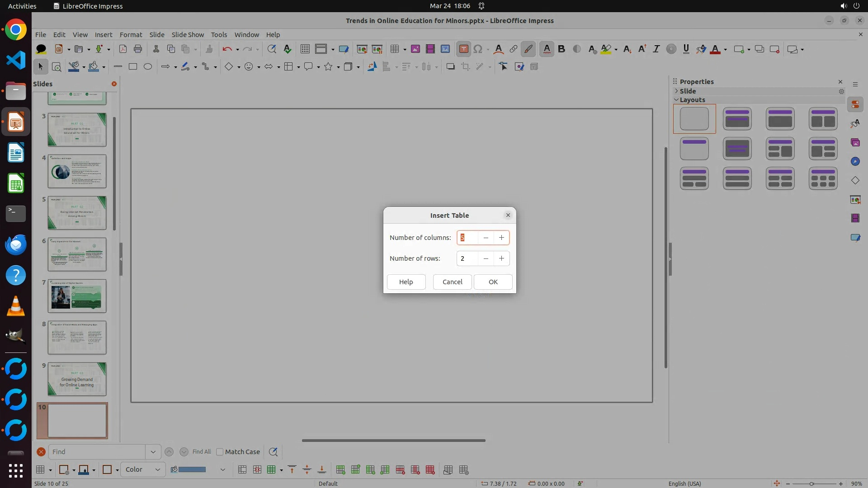This screenshot has width=868, height=488.
Task: Enable the Match Case checkbox
Action: pos(220,452)
